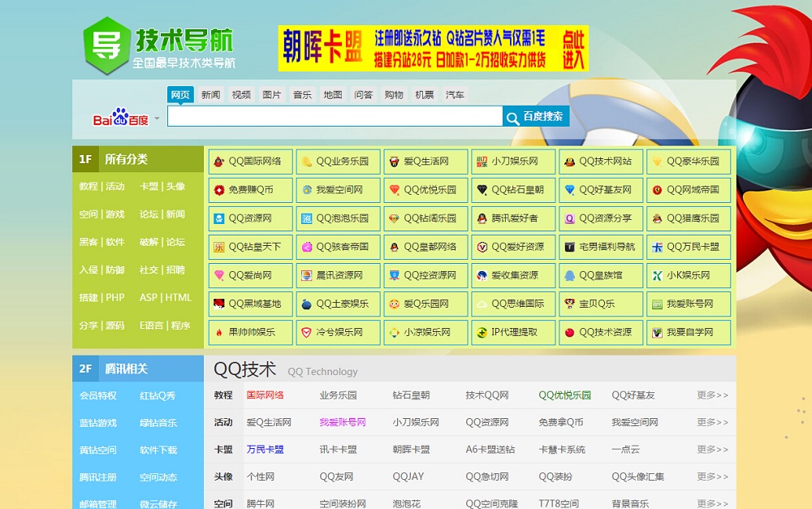Viewport: 812px width, 509px height.
Task: Select the 网页 search tab
Action: [180, 95]
